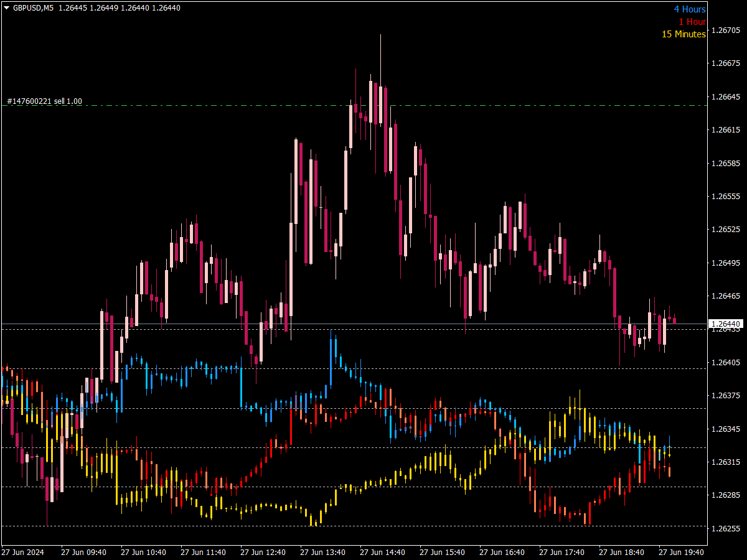Viewport: 747px width, 560px height.
Task: Click the 1.26555 price scale label
Action: click(725, 197)
